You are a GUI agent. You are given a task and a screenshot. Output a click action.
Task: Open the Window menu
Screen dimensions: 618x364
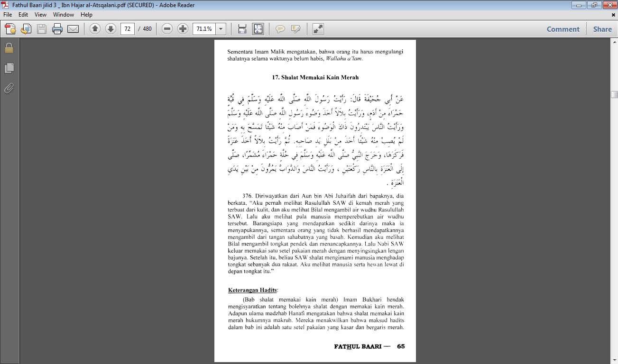[x=63, y=15]
